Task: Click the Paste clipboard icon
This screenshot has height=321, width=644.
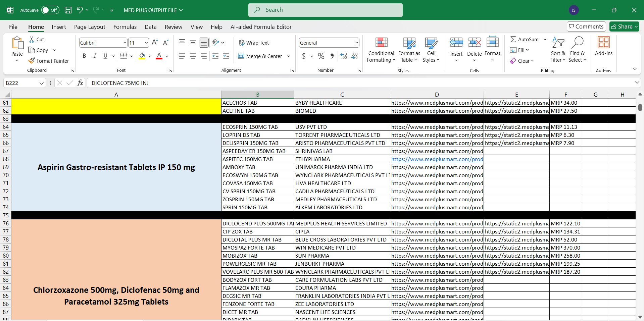Action: (x=17, y=43)
